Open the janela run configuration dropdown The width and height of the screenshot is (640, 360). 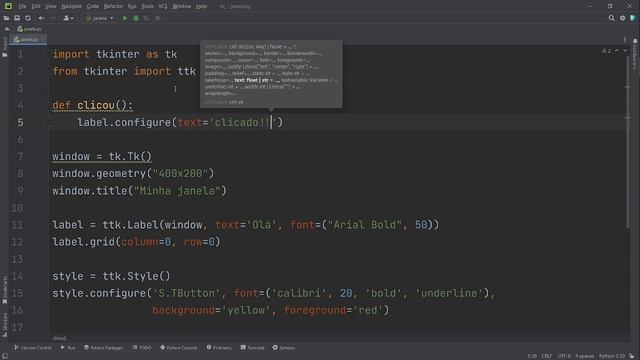pyautogui.click(x=99, y=18)
